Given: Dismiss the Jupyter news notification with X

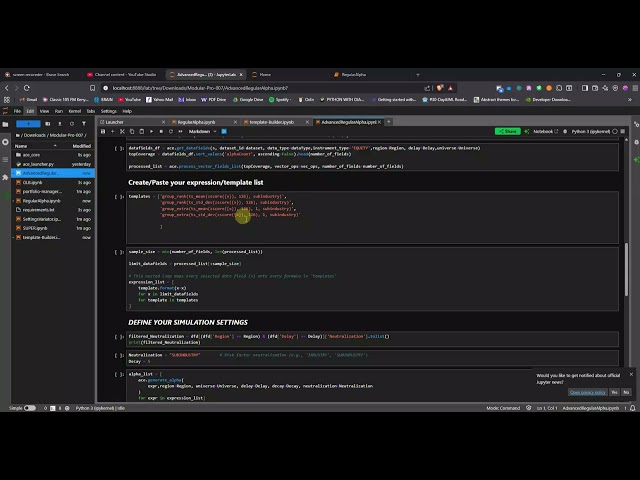Looking at the screenshot, I should [631, 374].
